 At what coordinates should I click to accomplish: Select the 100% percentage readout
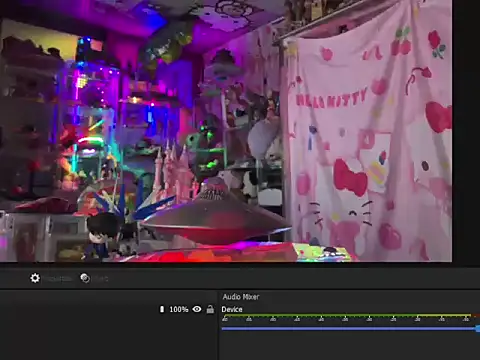(179, 309)
